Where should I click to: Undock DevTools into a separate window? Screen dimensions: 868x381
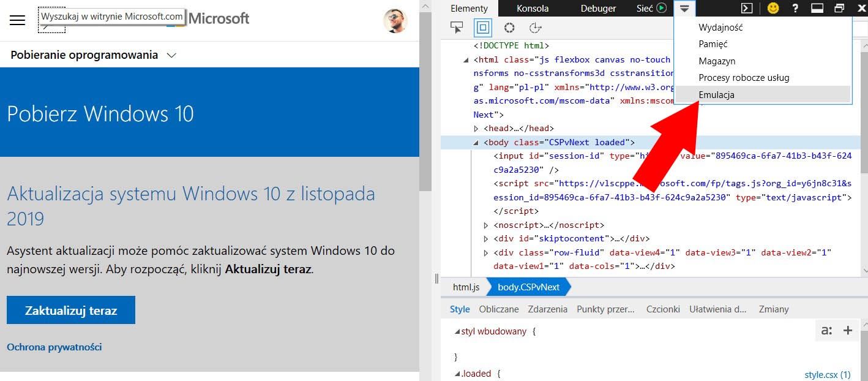click(x=839, y=8)
